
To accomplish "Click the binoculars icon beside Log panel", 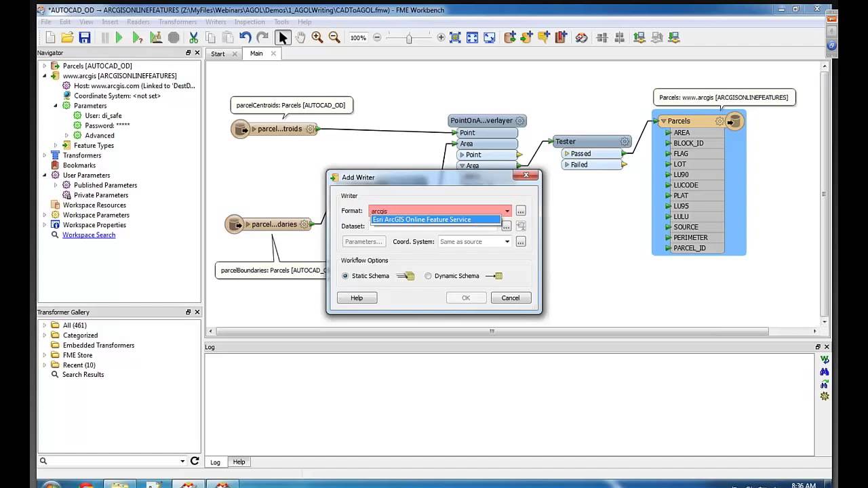I will coord(825,371).
